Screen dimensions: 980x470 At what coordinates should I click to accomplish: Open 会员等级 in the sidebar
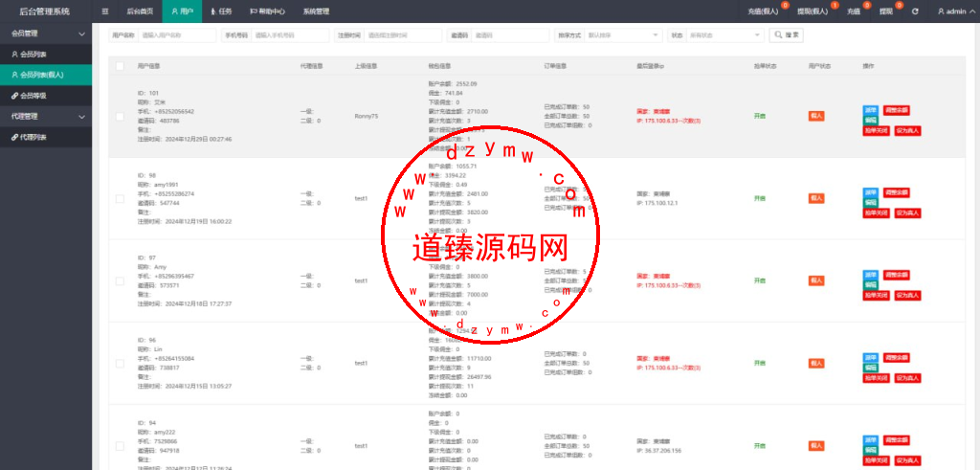tap(46, 96)
